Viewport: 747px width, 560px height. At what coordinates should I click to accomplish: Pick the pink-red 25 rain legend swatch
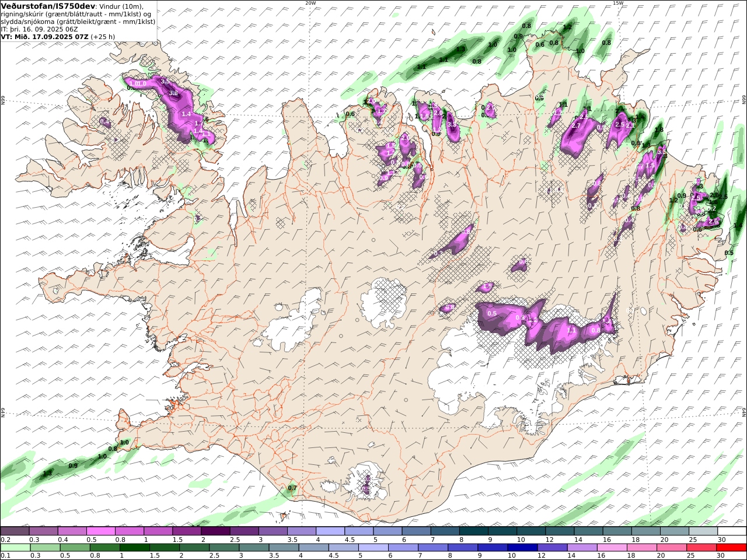point(702,548)
